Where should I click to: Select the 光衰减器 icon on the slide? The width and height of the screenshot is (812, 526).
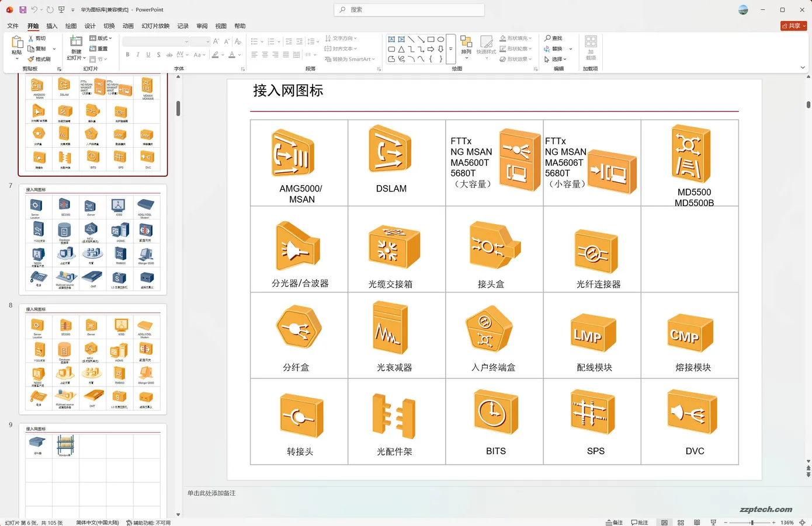click(x=390, y=328)
